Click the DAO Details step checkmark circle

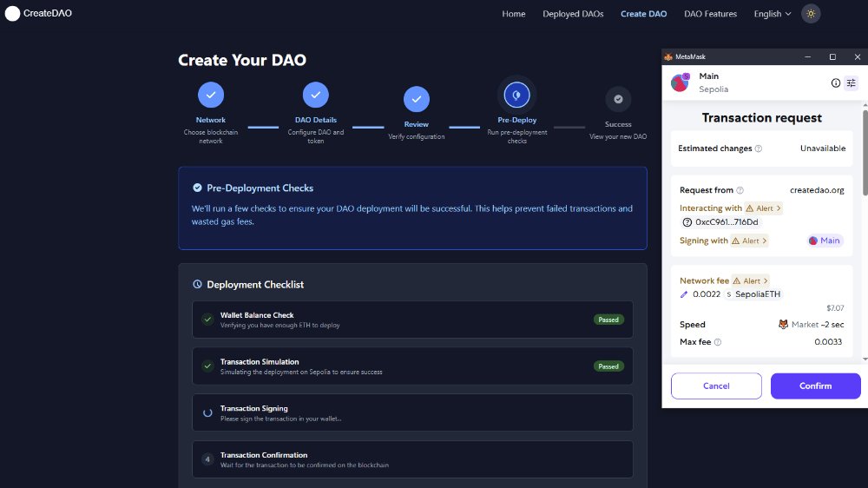pyautogui.click(x=316, y=95)
